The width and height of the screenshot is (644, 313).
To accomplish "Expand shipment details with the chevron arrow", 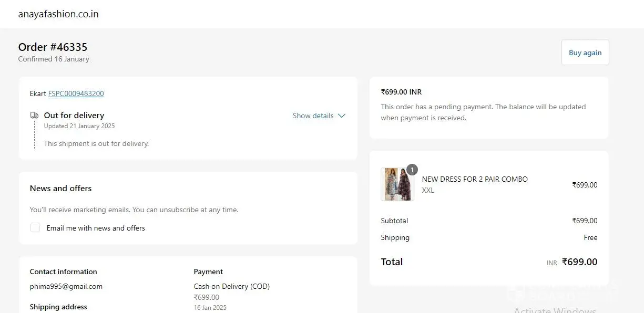I will [342, 116].
